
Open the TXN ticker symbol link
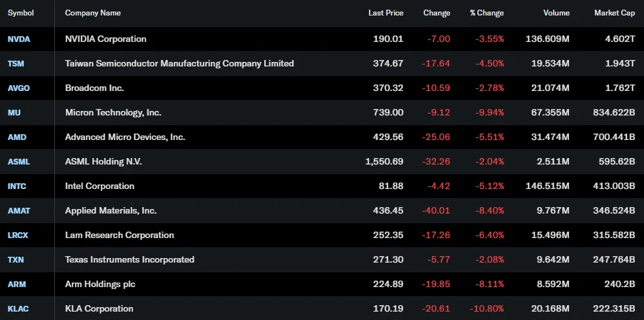point(16,260)
